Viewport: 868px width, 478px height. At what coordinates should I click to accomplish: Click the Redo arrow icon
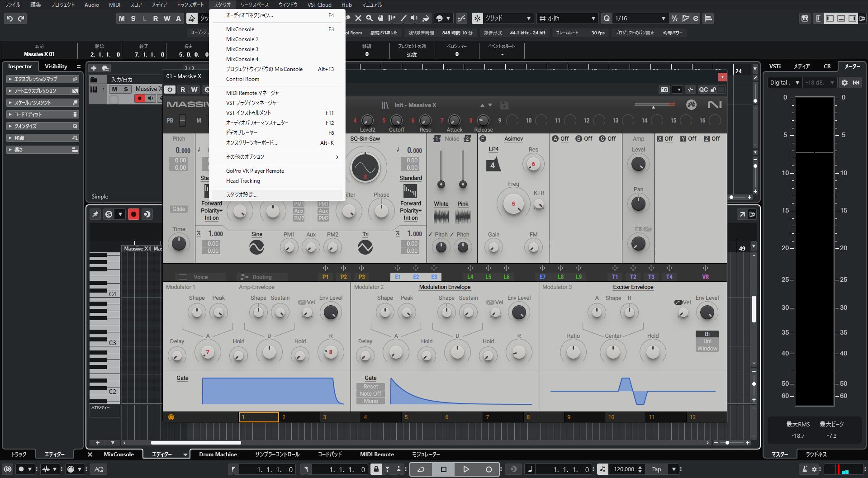(x=21, y=19)
